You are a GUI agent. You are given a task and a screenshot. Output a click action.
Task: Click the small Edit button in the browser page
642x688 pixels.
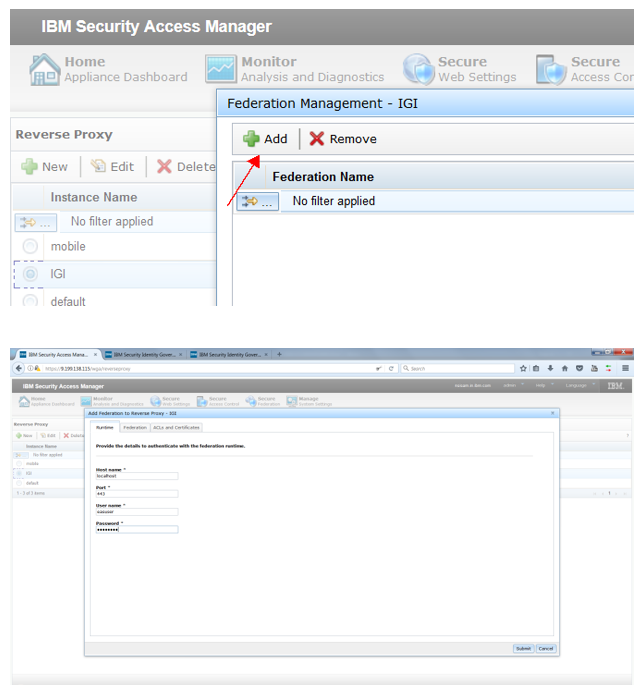tap(48, 436)
